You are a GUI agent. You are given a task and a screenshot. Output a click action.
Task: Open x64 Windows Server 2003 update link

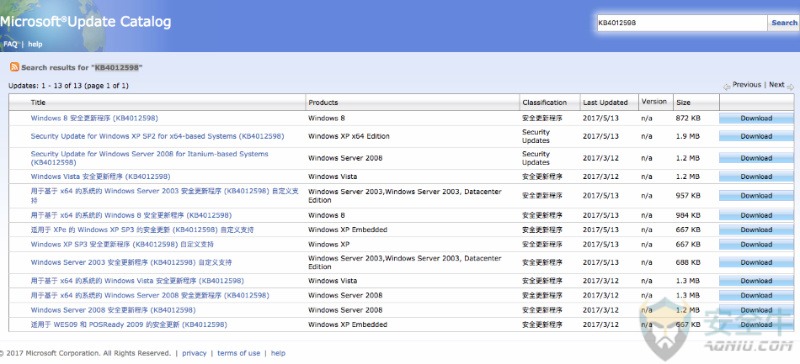(165, 196)
